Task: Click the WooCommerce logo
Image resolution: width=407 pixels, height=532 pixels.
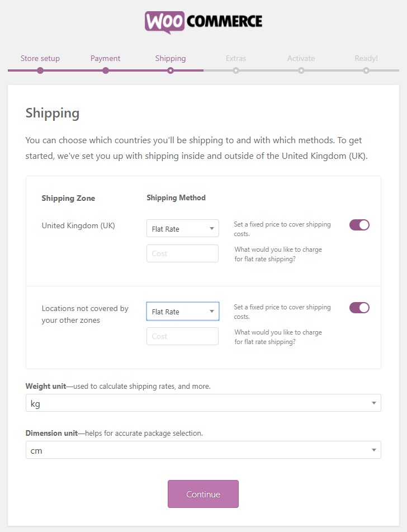Action: [203, 22]
